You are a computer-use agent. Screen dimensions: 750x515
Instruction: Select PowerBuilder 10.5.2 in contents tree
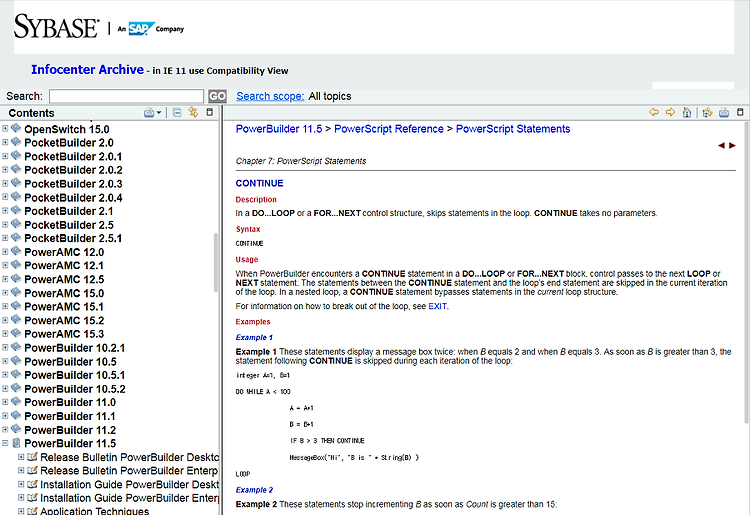[x=75, y=389]
